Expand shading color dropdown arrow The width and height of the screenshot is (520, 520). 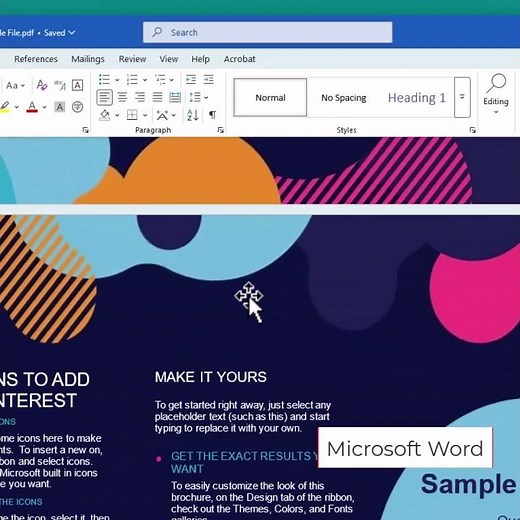click(x=117, y=115)
